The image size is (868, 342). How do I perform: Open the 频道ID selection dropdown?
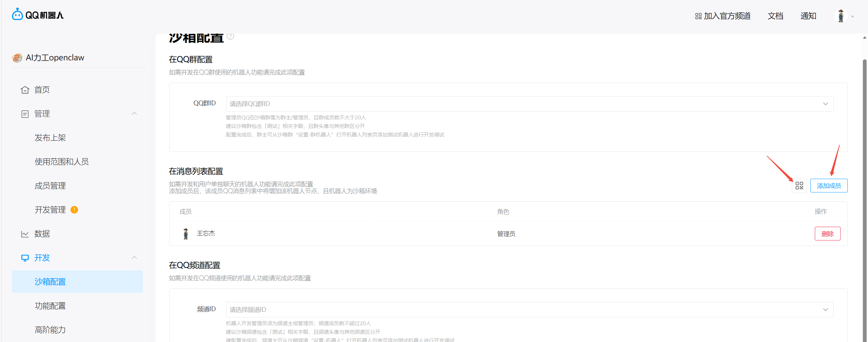(x=825, y=309)
